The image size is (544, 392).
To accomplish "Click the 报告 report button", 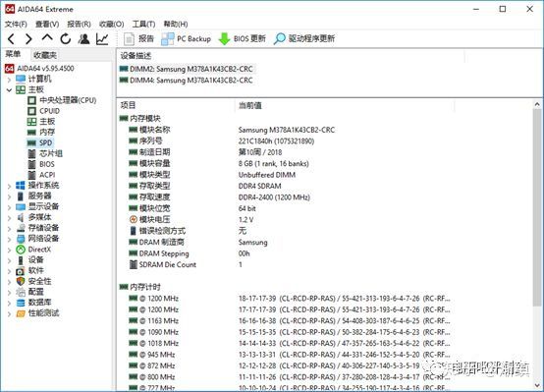I will 138,38.
